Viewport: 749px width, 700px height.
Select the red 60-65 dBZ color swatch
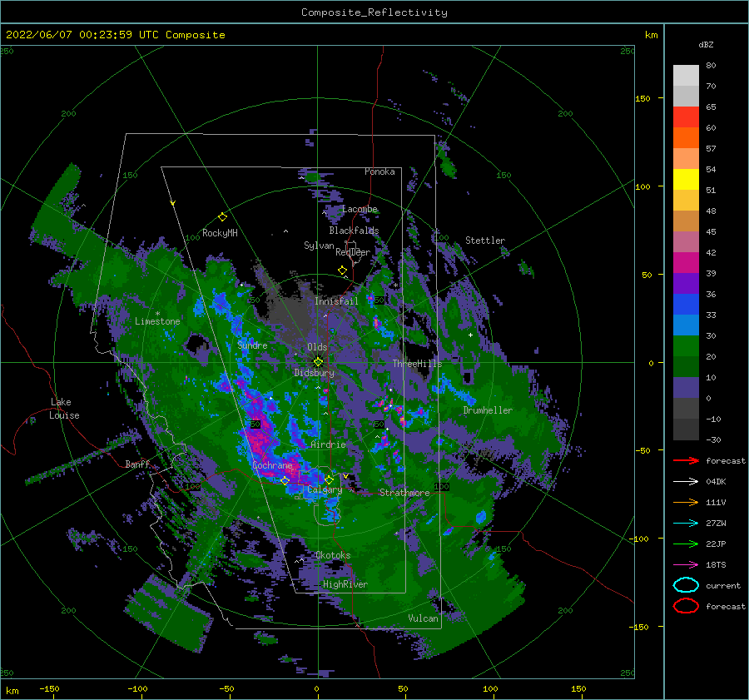[x=686, y=117]
